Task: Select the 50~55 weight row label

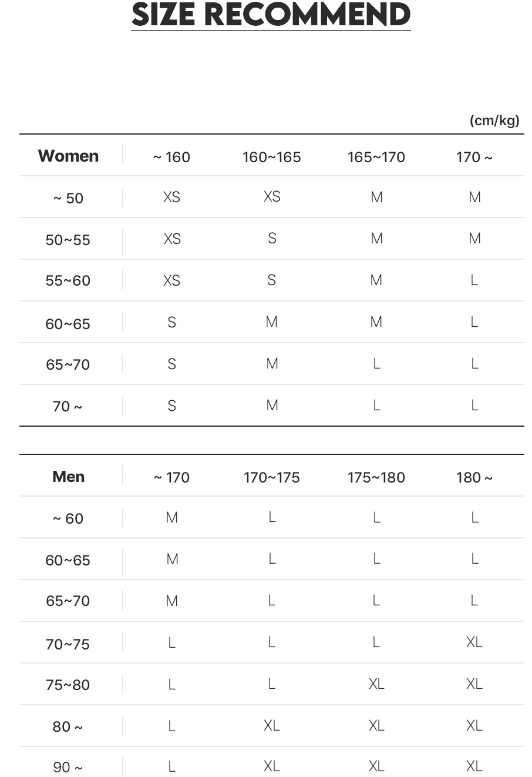Action: (x=68, y=240)
